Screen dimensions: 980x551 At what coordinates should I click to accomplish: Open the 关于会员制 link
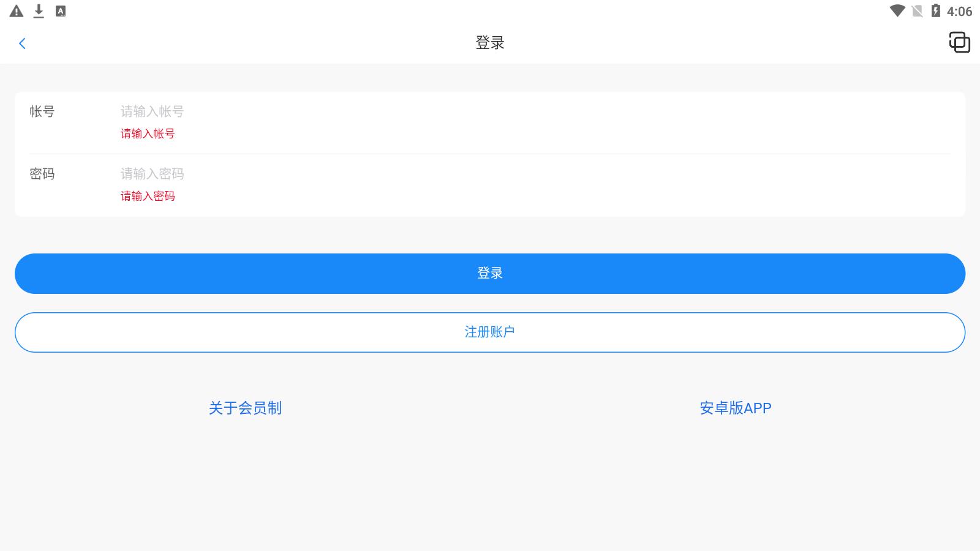pos(245,408)
